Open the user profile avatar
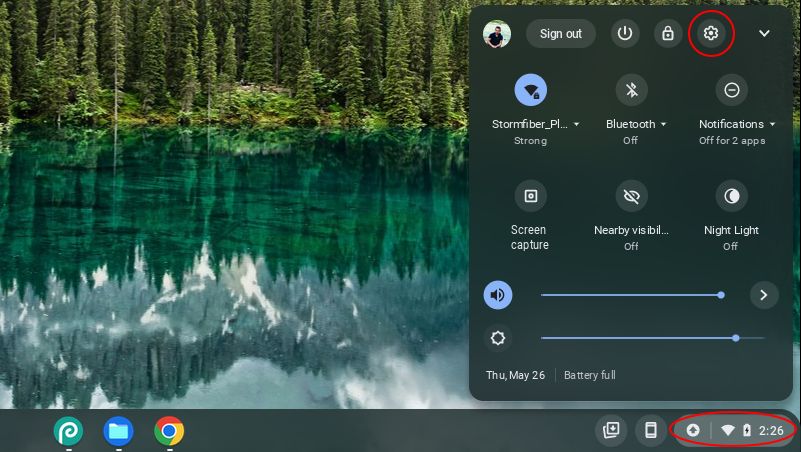The height and width of the screenshot is (452, 801). tap(497, 34)
